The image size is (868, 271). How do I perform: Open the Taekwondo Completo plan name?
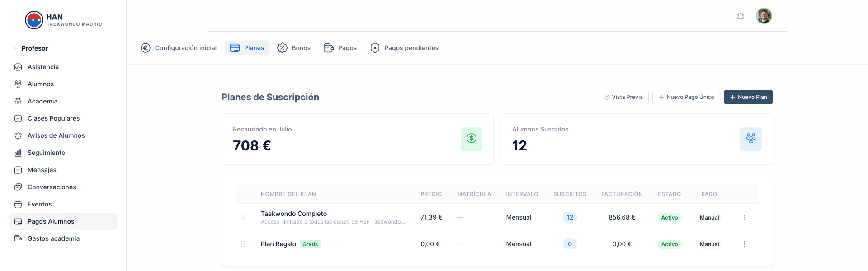click(x=294, y=214)
